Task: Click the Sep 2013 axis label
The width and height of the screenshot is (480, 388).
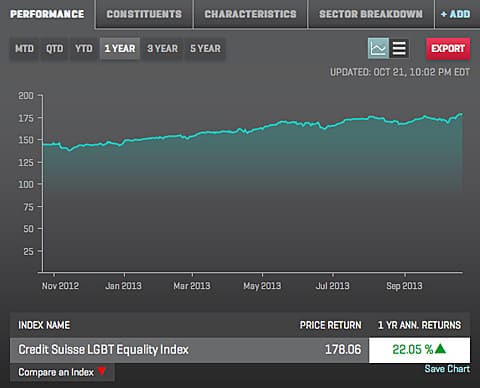Action: 404,286
